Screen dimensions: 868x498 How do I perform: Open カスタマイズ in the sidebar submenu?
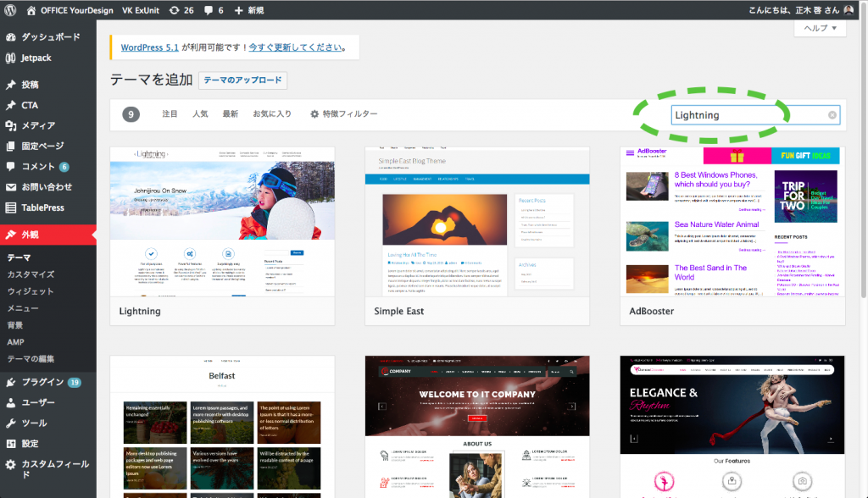point(31,274)
